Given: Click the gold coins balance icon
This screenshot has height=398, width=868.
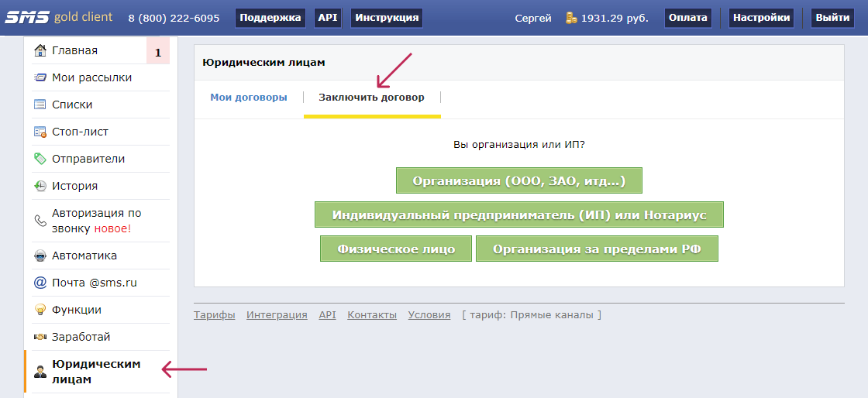Looking at the screenshot, I should pyautogui.click(x=571, y=18).
